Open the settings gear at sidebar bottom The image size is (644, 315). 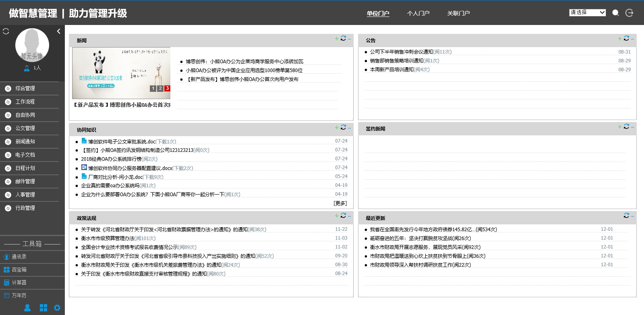[x=57, y=308]
